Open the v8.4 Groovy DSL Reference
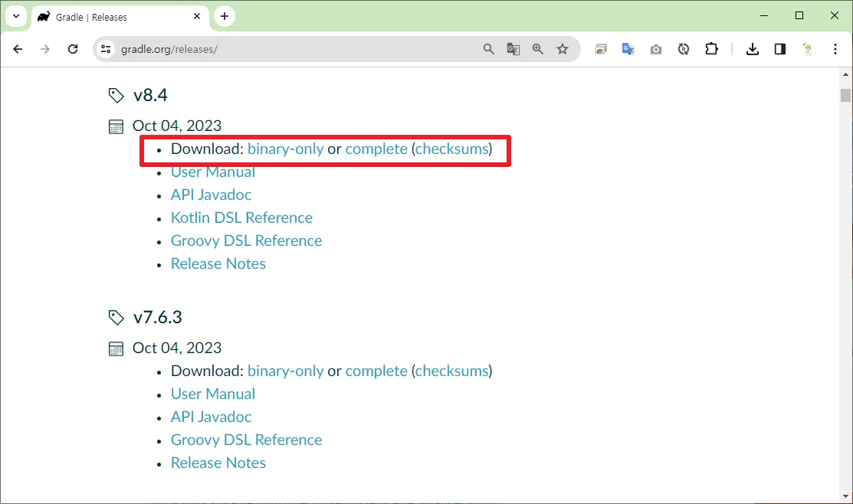 (247, 241)
